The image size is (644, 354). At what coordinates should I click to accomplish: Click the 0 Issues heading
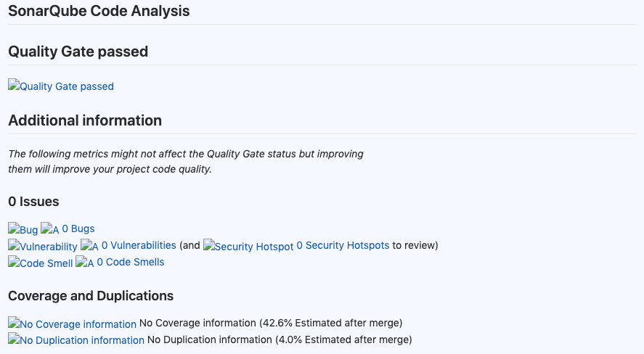(x=33, y=202)
